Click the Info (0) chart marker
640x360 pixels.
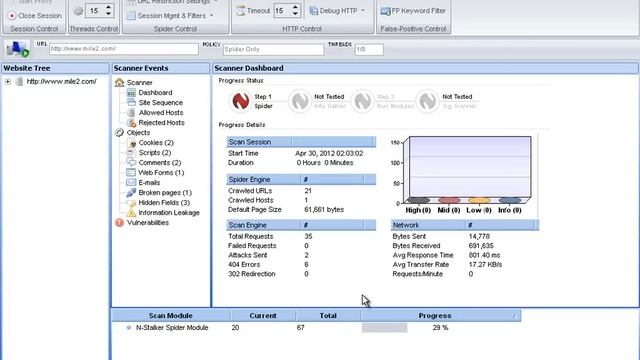tap(509, 200)
